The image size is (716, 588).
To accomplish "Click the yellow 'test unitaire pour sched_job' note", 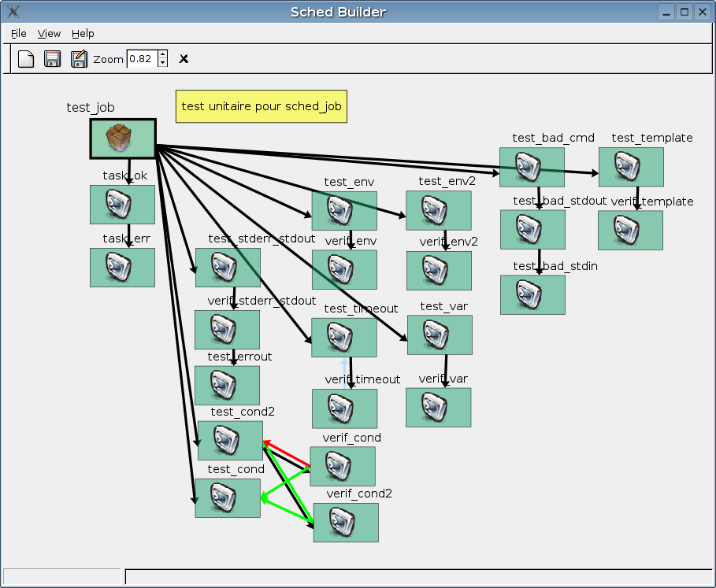I will [261, 106].
